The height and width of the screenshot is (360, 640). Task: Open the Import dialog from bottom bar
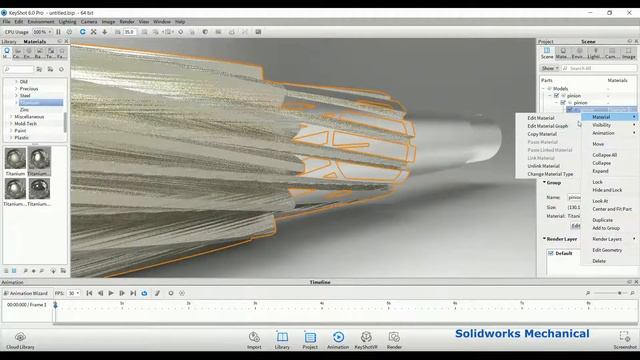254,340
